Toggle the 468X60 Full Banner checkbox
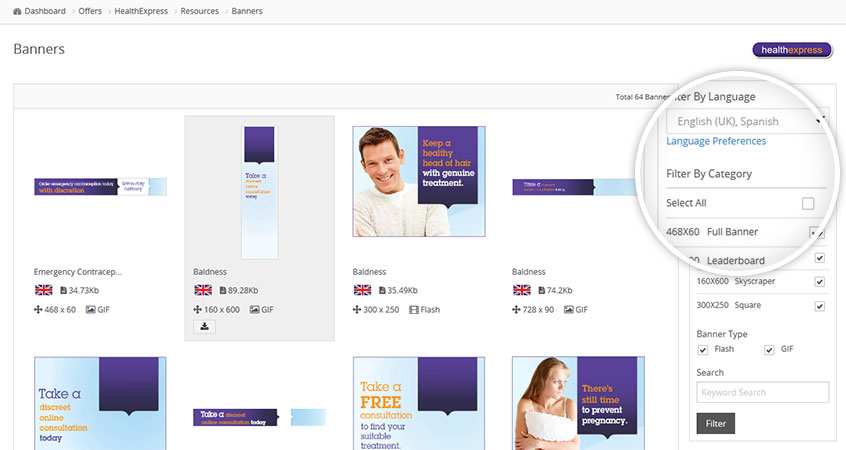 pos(816,233)
